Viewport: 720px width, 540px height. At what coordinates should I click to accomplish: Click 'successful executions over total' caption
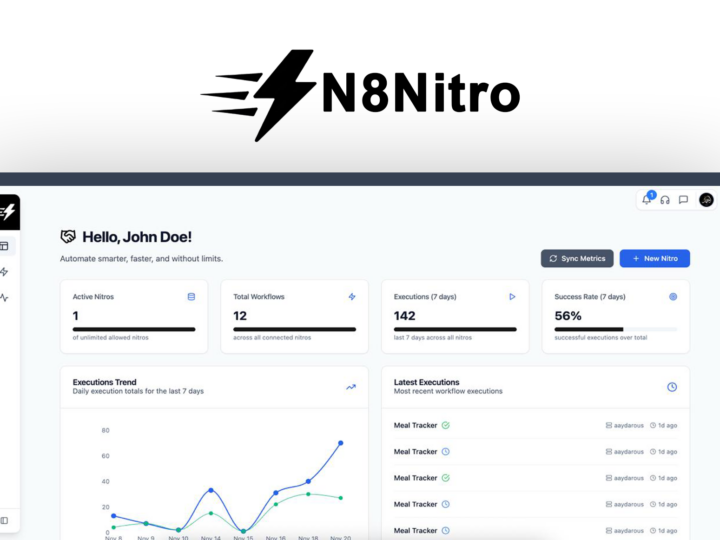click(601, 338)
